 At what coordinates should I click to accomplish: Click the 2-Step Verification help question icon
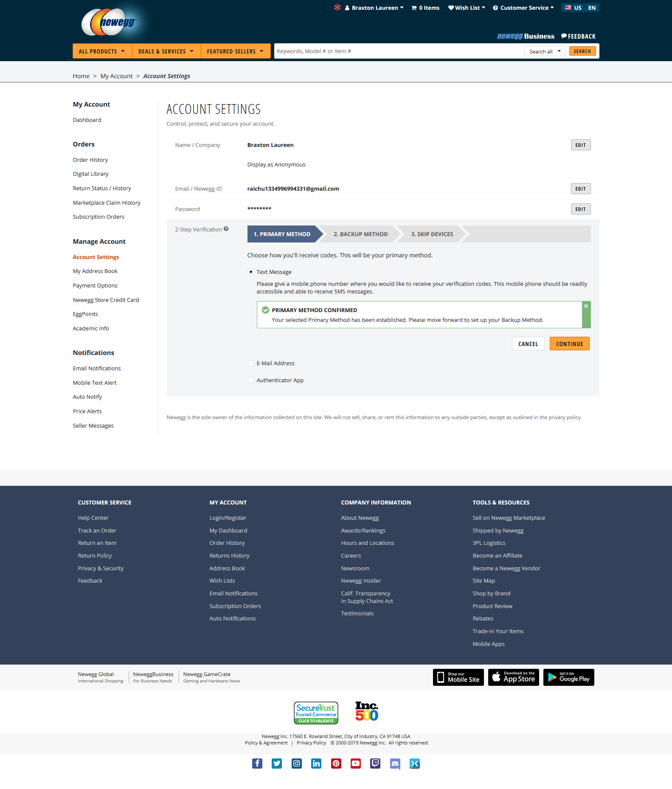coord(226,229)
